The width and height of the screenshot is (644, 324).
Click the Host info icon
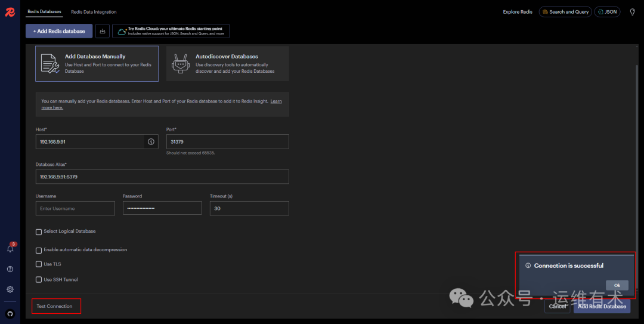pyautogui.click(x=151, y=141)
